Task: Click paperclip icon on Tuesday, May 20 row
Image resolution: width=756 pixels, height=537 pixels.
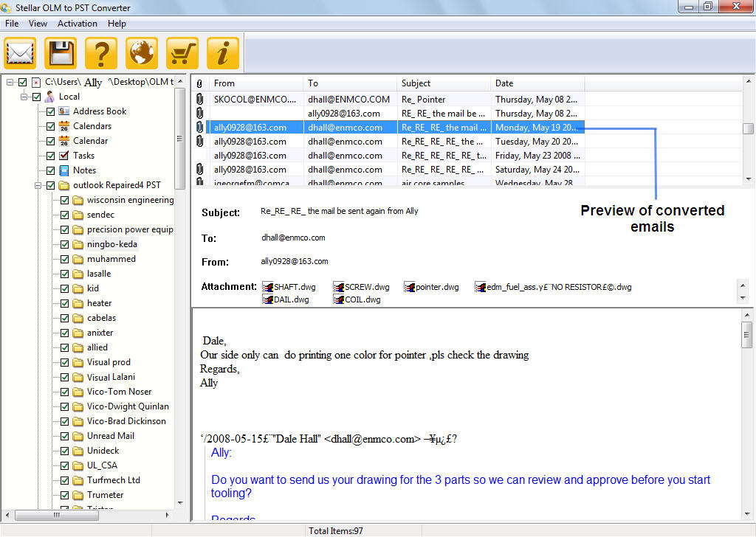Action: pyautogui.click(x=199, y=141)
